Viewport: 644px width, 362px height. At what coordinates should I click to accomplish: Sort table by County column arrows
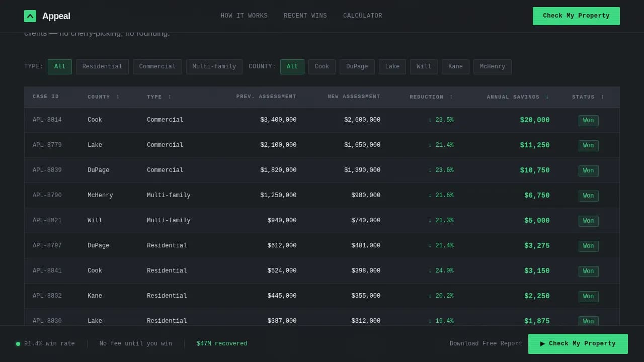[118, 97]
